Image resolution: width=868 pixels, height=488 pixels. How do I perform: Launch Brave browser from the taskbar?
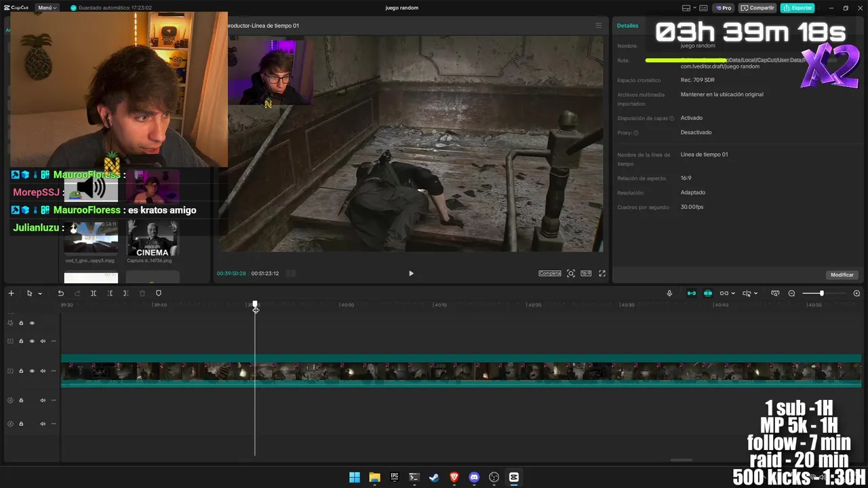454,477
